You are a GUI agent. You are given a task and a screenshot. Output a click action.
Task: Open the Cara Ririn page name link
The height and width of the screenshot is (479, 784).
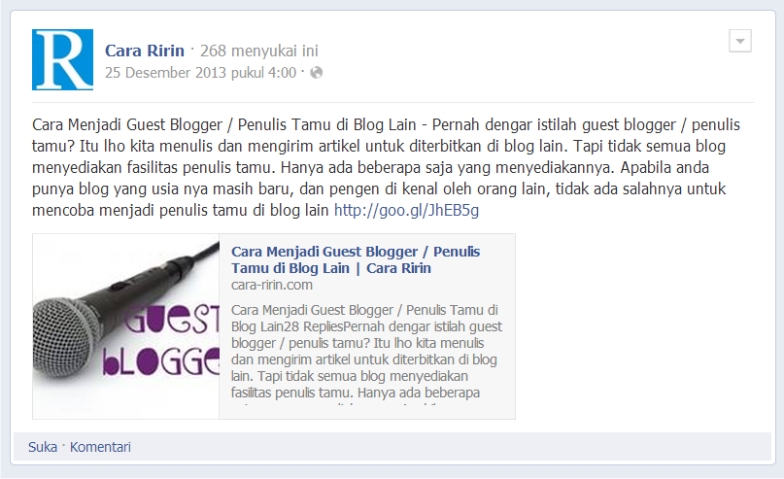(x=144, y=50)
